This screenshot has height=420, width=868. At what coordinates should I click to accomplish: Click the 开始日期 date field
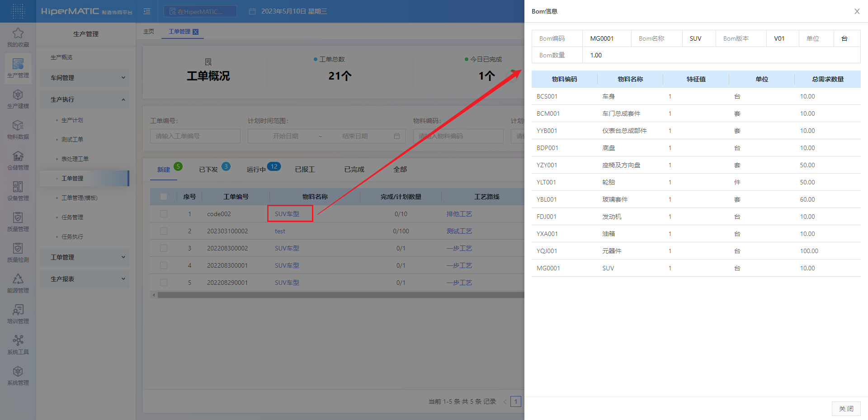coord(285,136)
